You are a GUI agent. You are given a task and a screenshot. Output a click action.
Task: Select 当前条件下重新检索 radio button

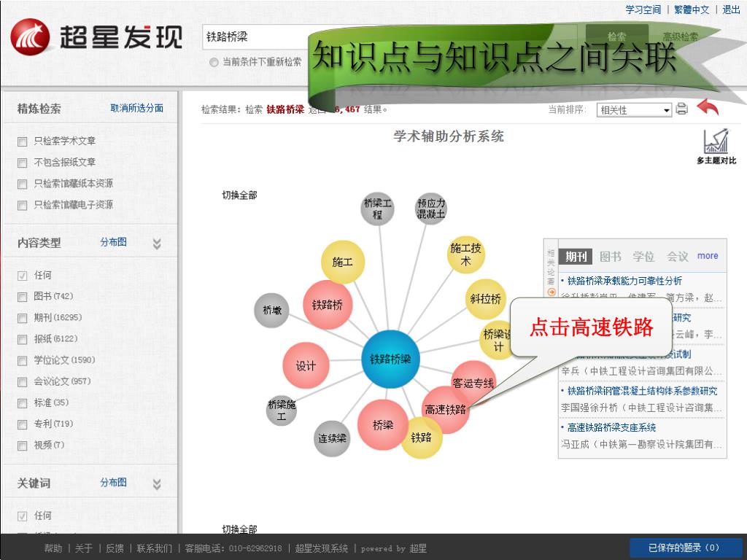(x=214, y=62)
